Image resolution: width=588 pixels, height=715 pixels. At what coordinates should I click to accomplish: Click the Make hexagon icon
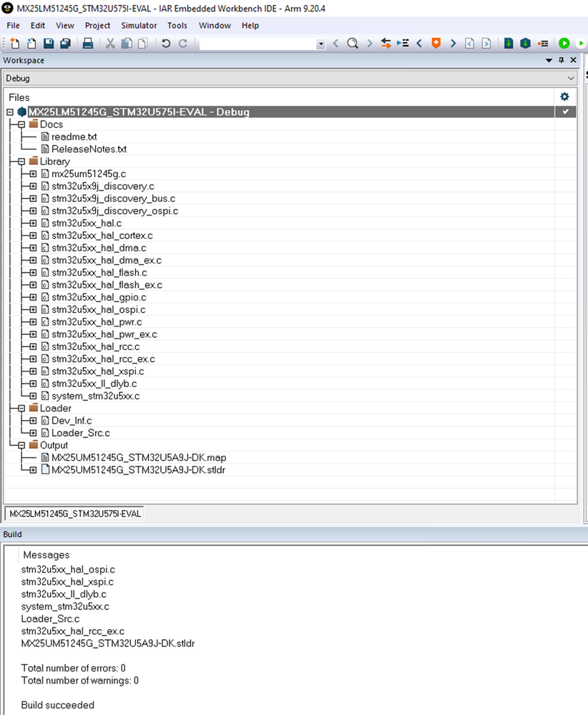(x=526, y=44)
